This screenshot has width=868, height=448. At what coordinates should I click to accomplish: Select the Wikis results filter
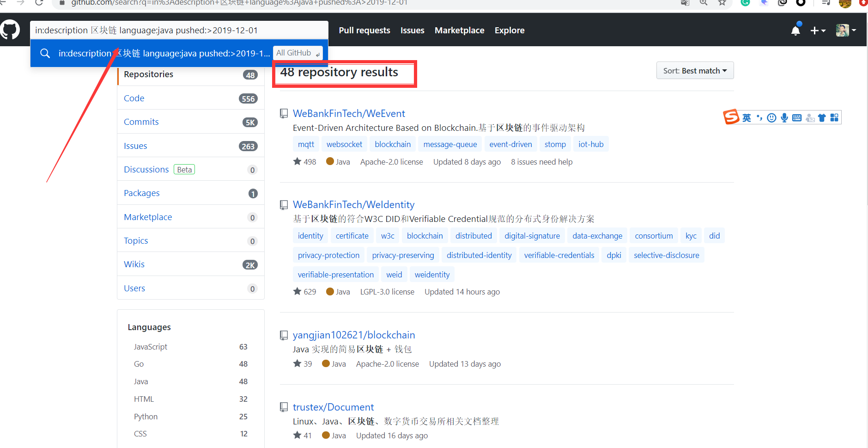191,264
